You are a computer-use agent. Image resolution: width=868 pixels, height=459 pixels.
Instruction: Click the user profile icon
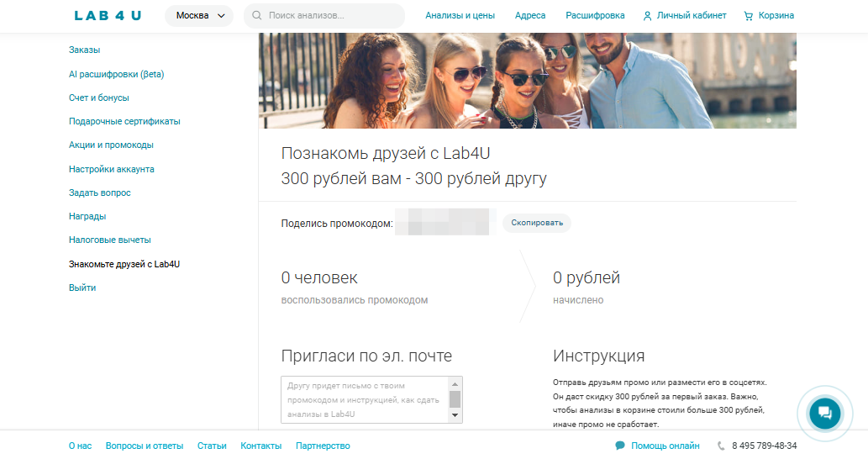point(647,16)
